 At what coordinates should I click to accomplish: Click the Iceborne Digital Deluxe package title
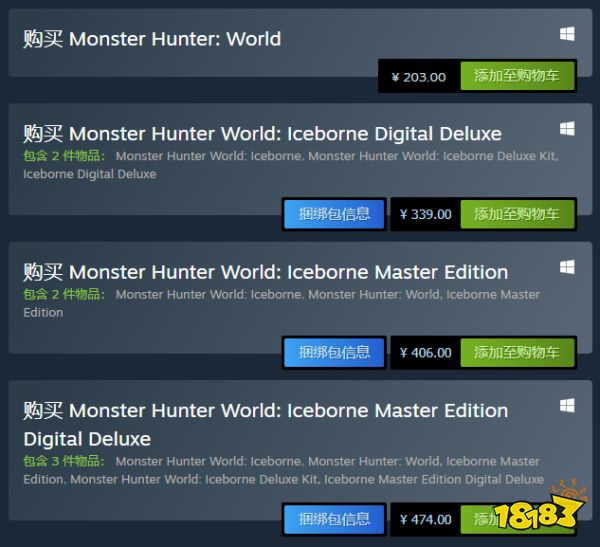click(262, 134)
